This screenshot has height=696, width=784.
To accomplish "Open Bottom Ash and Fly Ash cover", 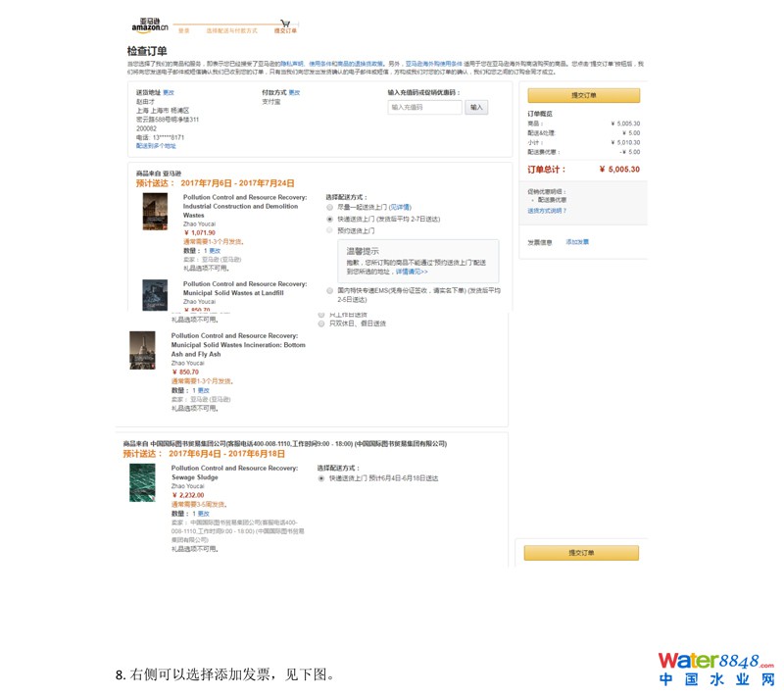I will pos(143,350).
